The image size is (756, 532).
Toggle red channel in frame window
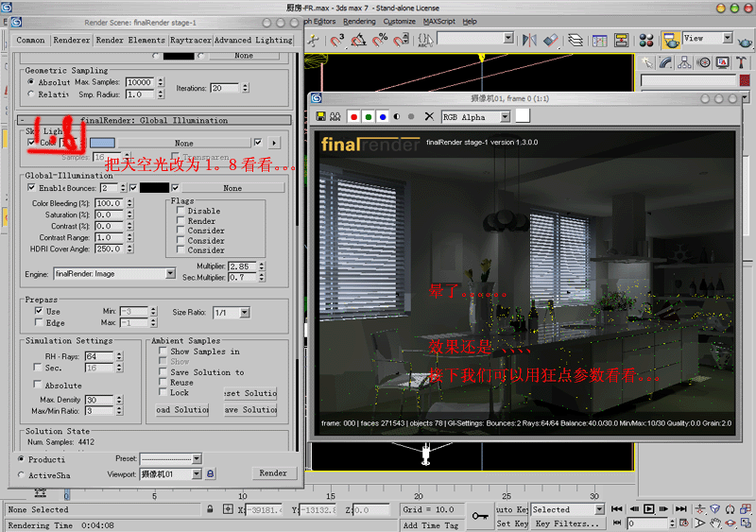[353, 117]
